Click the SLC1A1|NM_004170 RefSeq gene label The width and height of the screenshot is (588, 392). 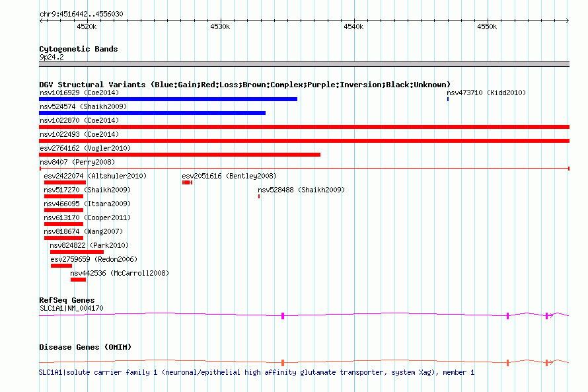coord(71,308)
